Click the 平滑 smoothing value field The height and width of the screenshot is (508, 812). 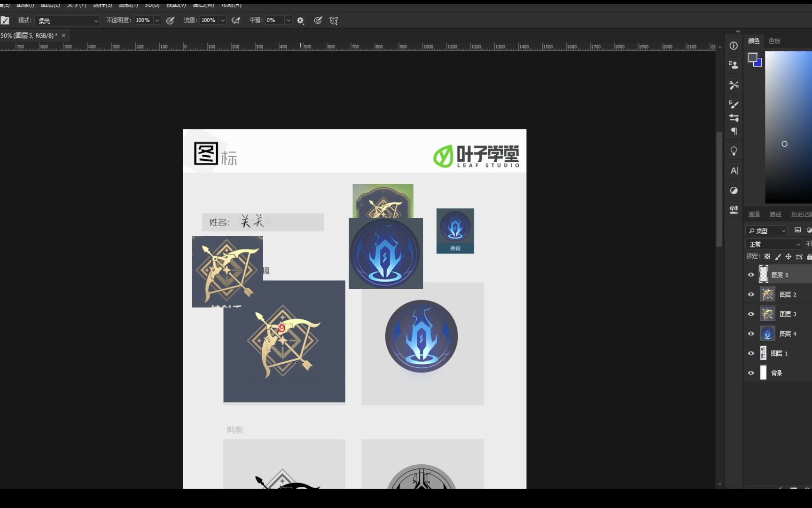[275, 20]
